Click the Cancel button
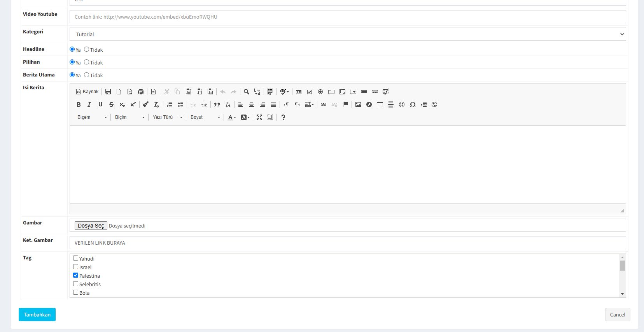644x332 pixels. coord(618,315)
